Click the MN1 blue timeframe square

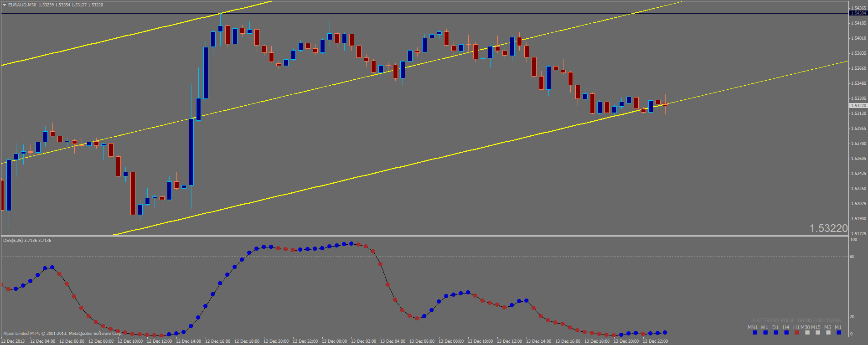tap(755, 333)
